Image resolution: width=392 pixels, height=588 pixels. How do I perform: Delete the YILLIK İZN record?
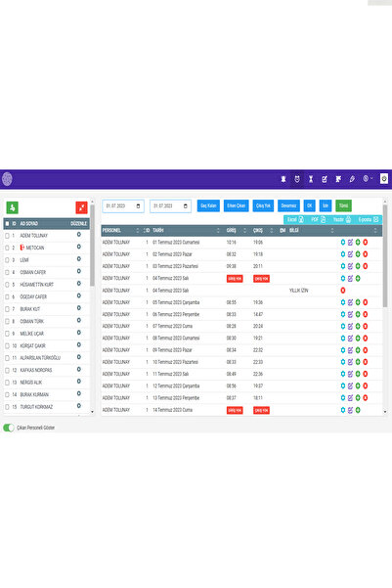(343, 291)
